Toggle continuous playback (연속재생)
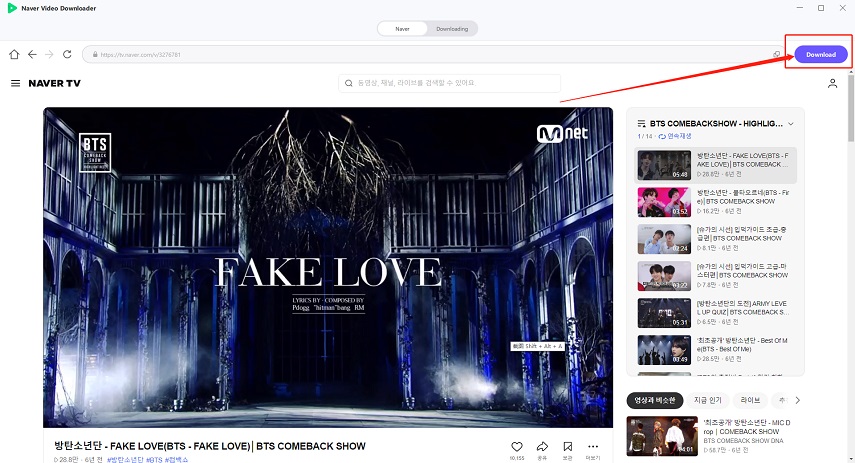This screenshot has height=463, width=855. (675, 136)
